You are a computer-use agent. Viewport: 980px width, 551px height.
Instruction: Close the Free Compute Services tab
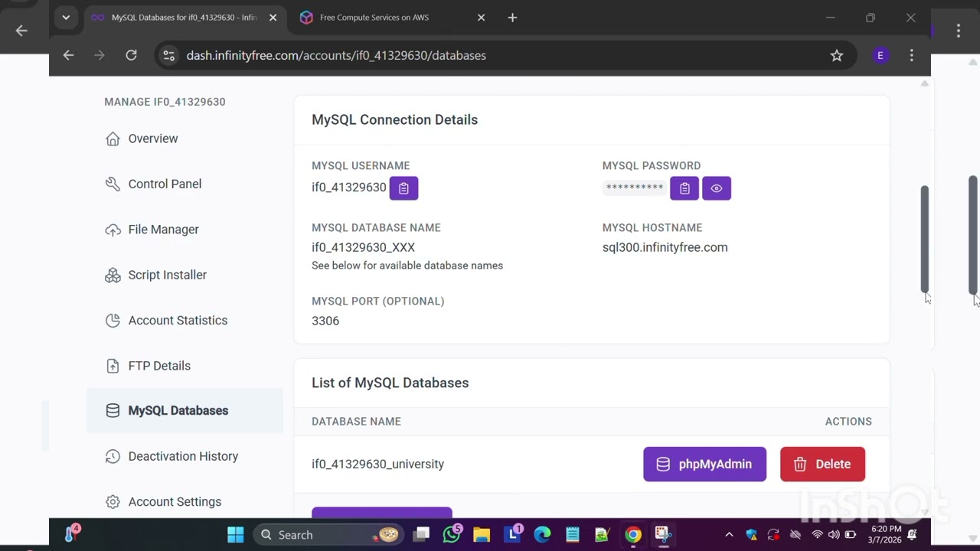coord(481,18)
